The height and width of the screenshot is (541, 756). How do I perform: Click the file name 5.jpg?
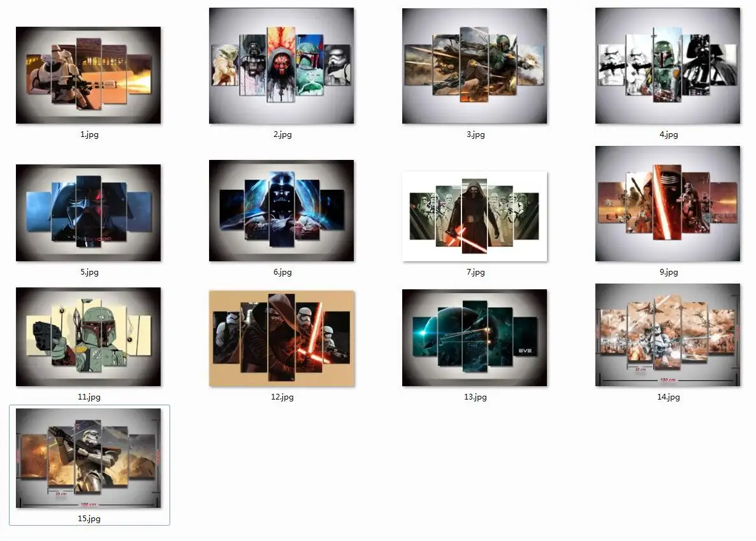click(89, 272)
